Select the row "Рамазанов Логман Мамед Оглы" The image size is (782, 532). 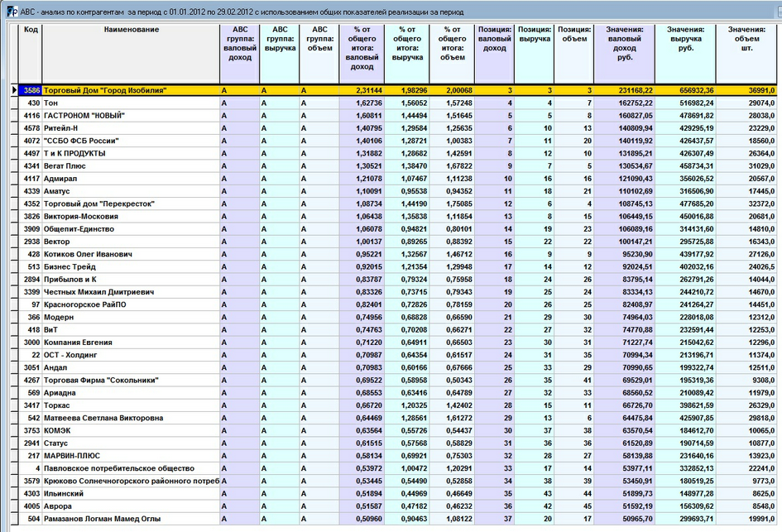397,519
